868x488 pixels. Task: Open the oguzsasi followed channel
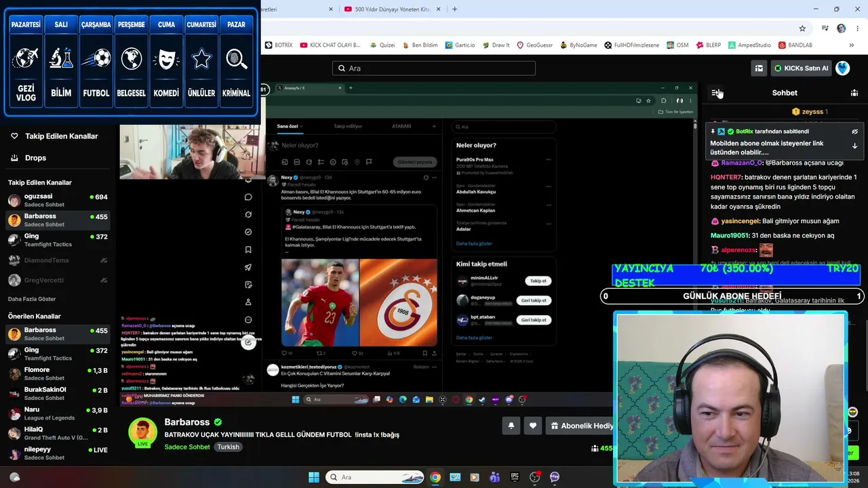click(58, 201)
